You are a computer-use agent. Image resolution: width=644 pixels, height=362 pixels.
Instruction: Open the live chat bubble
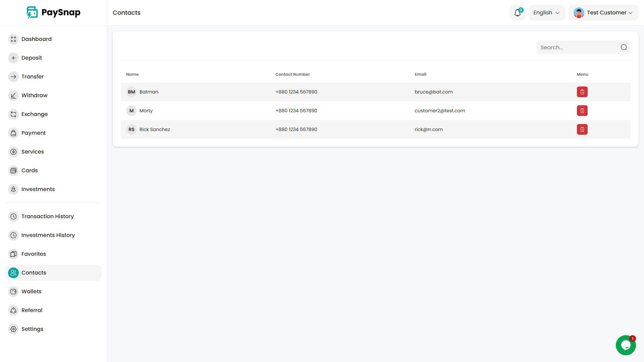coord(626,345)
